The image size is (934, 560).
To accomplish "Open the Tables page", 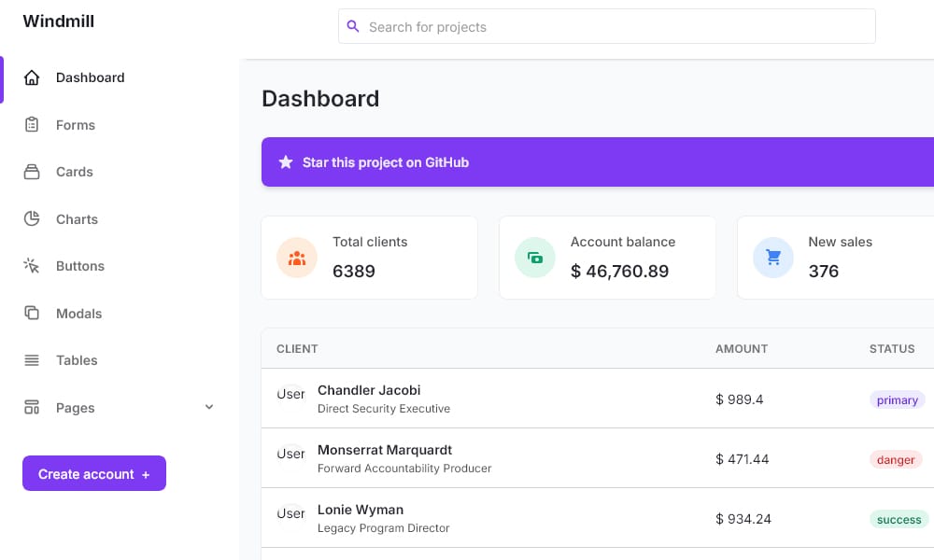I will click(77, 360).
